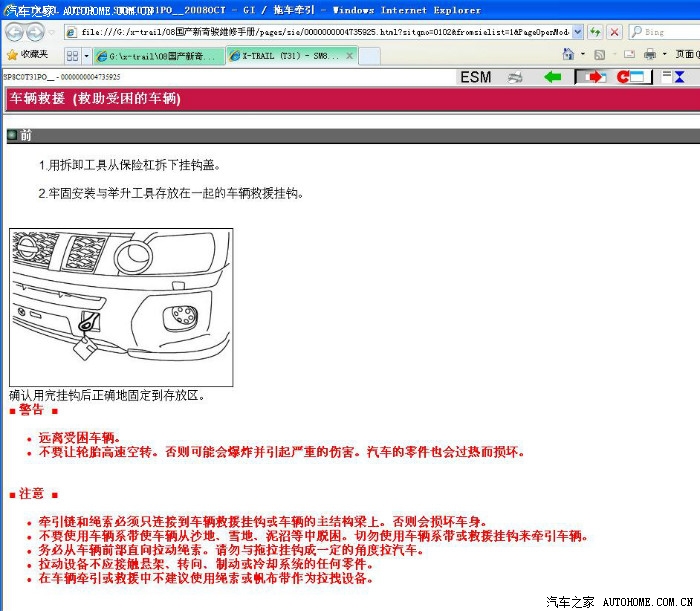Click the ESM button

476,77
